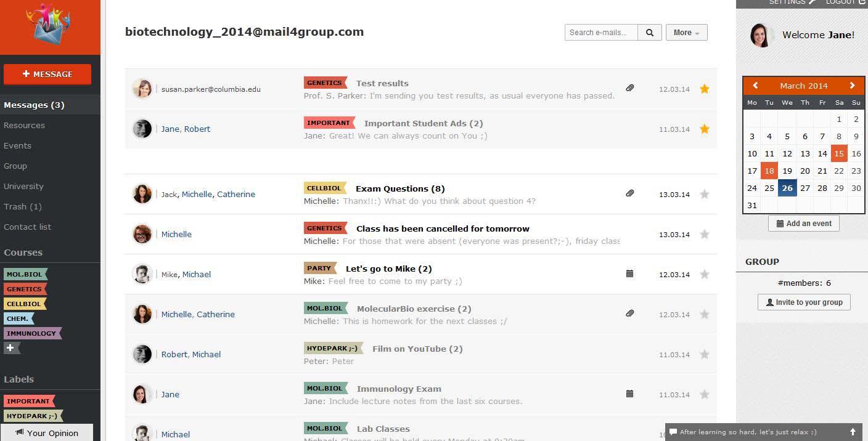Click PARTY tag on Let's go to Mike email
868x441 pixels.
320,268
